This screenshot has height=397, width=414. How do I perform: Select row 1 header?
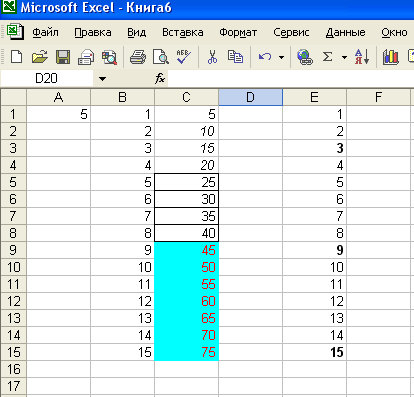[x=13, y=114]
